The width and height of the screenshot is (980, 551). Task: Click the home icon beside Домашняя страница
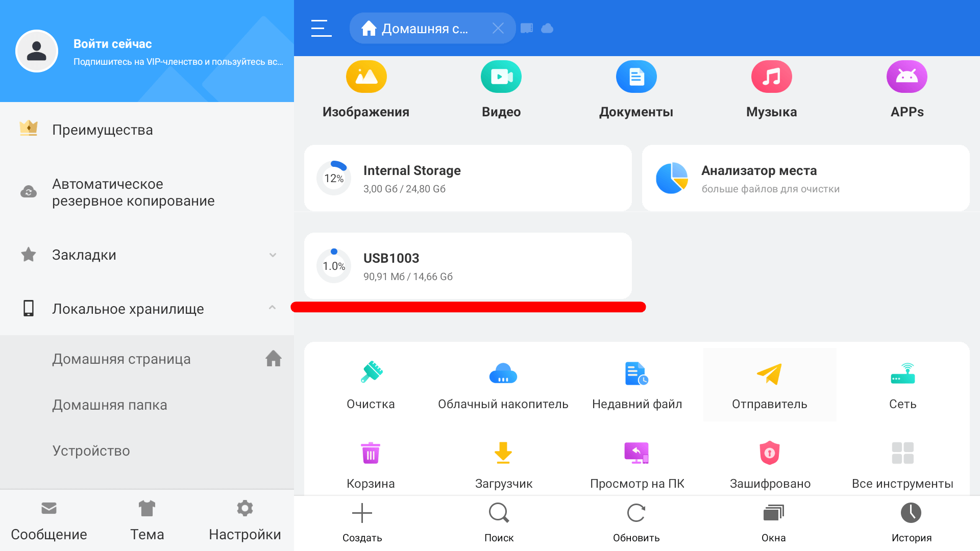pos(274,359)
